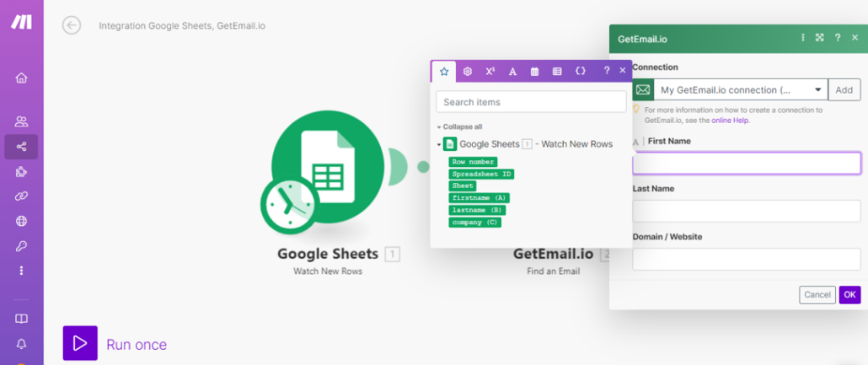Switch to the Date and time functions tab

(534, 72)
